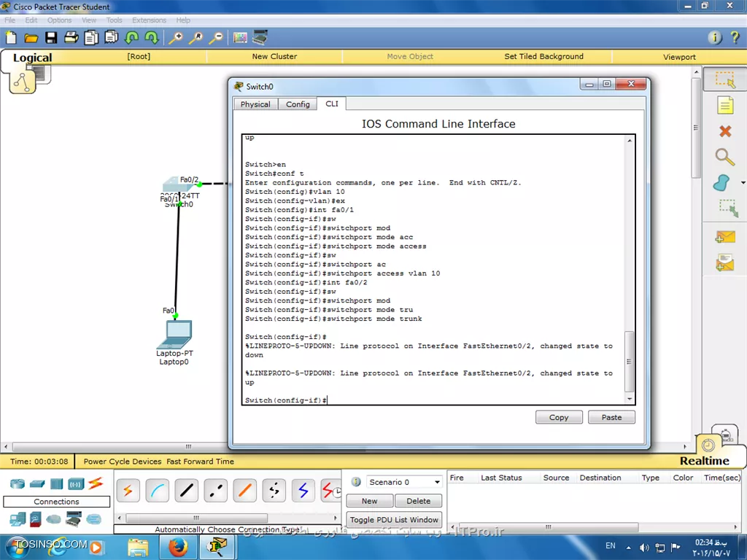The height and width of the screenshot is (560, 747).
Task: Pick the Copper Straight-Through cable
Action: (186, 491)
